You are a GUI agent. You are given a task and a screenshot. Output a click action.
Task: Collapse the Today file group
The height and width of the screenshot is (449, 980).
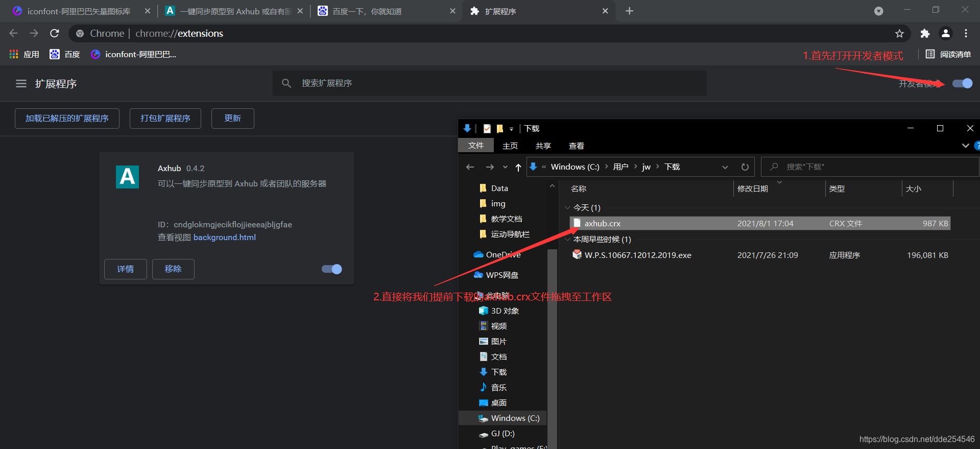click(567, 208)
